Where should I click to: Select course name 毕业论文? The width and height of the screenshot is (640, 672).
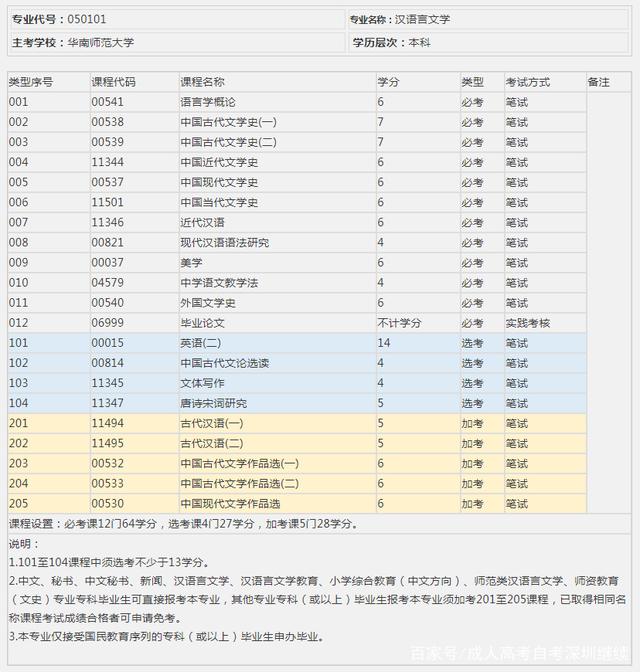[x=202, y=323]
